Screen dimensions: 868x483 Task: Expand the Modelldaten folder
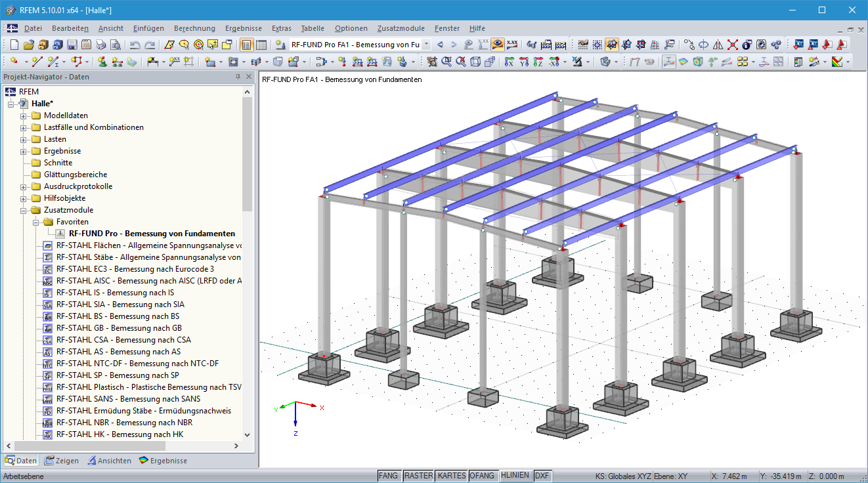[x=24, y=115]
